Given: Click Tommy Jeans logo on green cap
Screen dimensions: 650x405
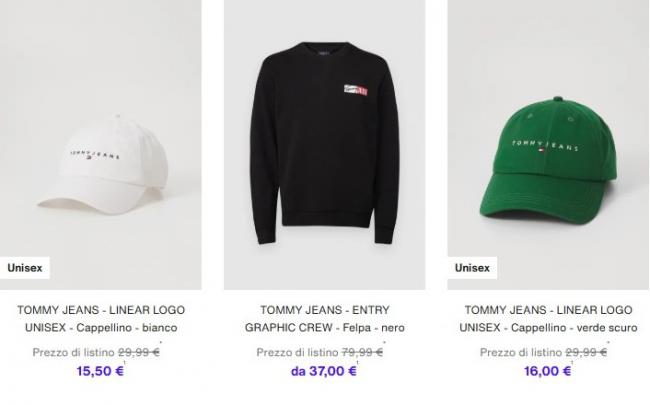Looking at the screenshot, I should click(545, 146).
